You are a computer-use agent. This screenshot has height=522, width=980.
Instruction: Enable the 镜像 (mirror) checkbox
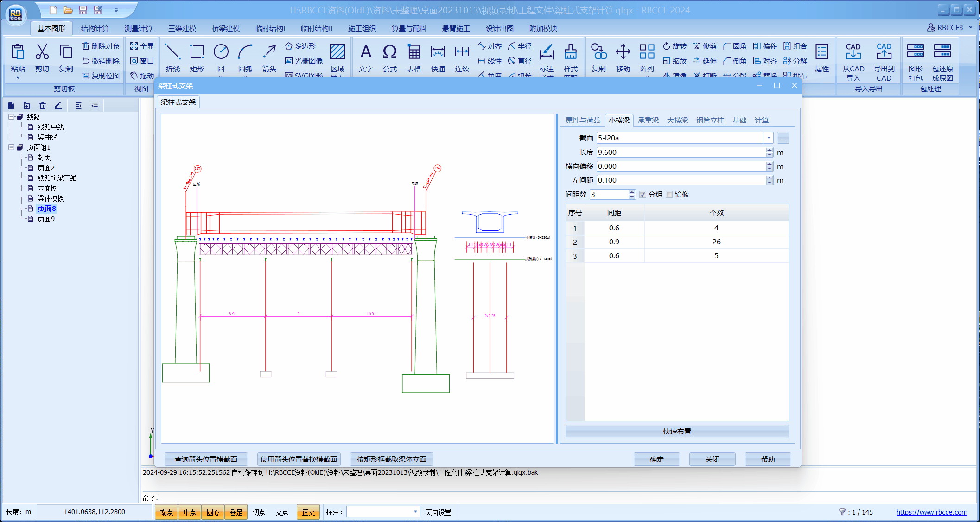[x=669, y=195]
